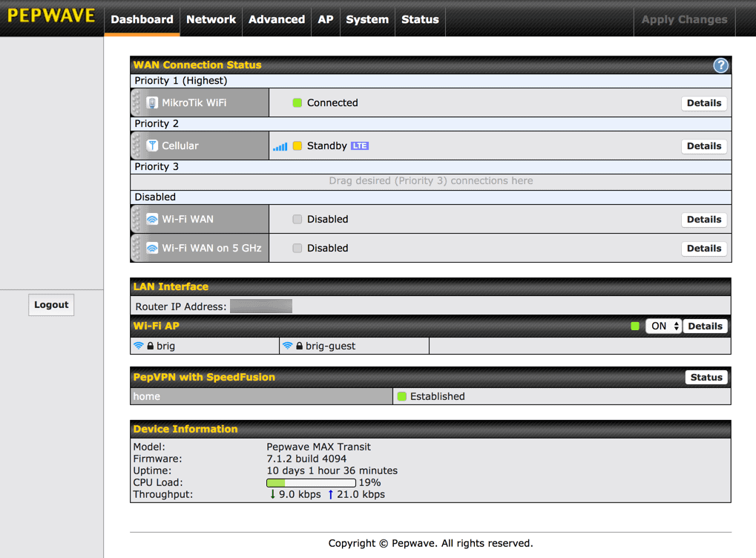Open the Network tab
The height and width of the screenshot is (558, 756).
click(211, 19)
